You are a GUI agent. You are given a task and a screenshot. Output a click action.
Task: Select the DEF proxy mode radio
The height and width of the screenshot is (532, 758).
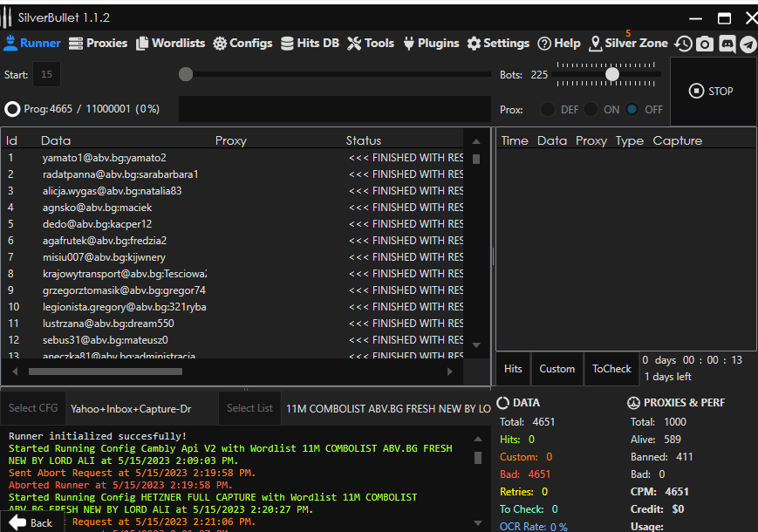coord(548,110)
